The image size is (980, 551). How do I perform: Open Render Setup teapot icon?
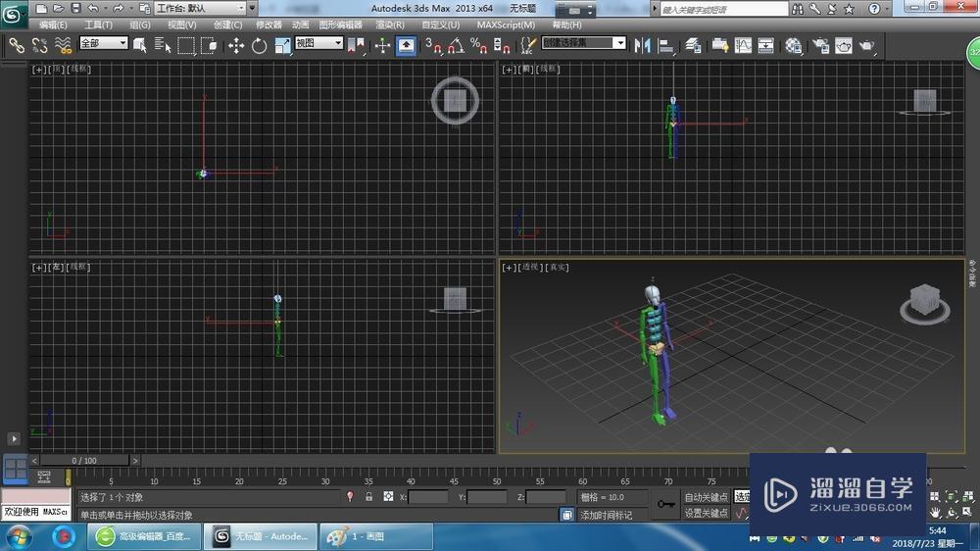[820, 46]
